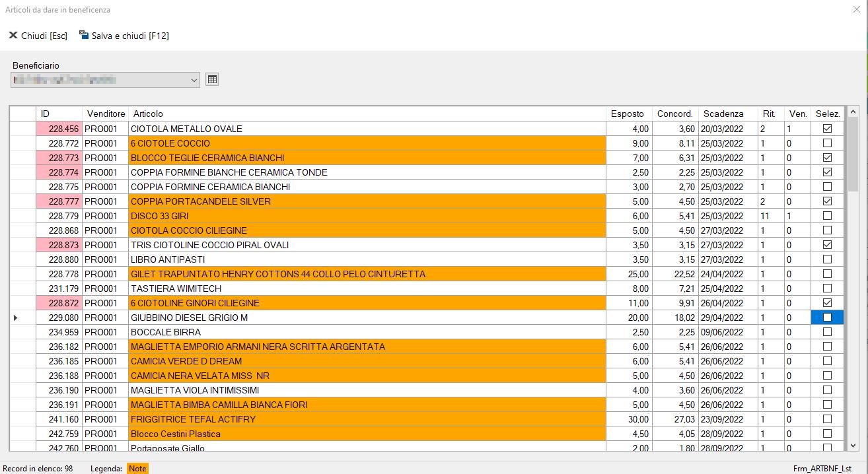Click Concord. value 22,52 for GILET
The height and width of the screenshot is (474, 868).
[x=674, y=274]
